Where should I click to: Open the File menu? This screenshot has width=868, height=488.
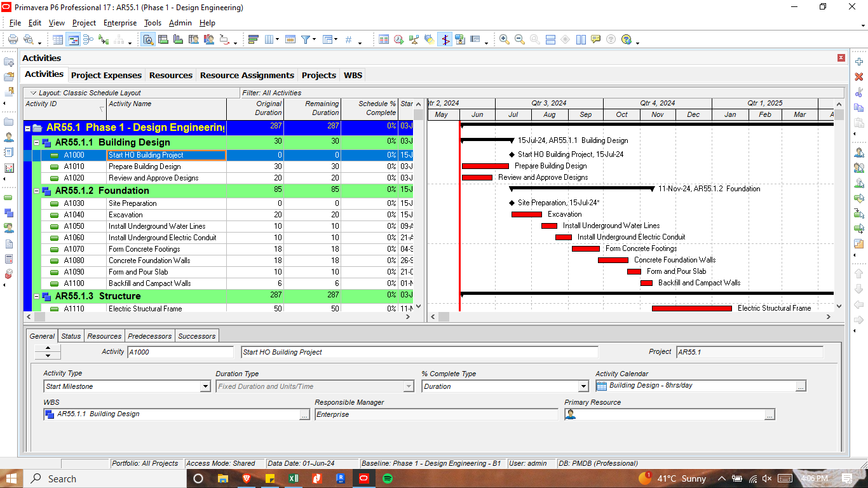tap(15, 23)
